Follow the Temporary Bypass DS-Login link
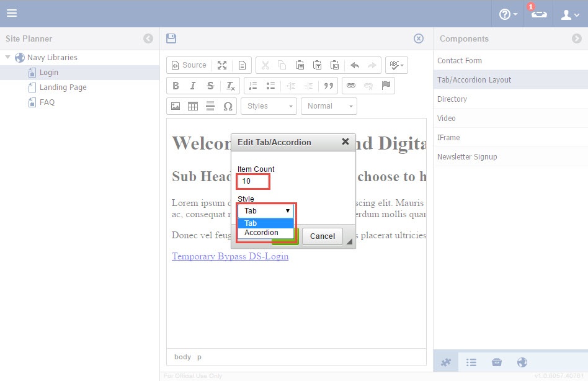 (230, 256)
